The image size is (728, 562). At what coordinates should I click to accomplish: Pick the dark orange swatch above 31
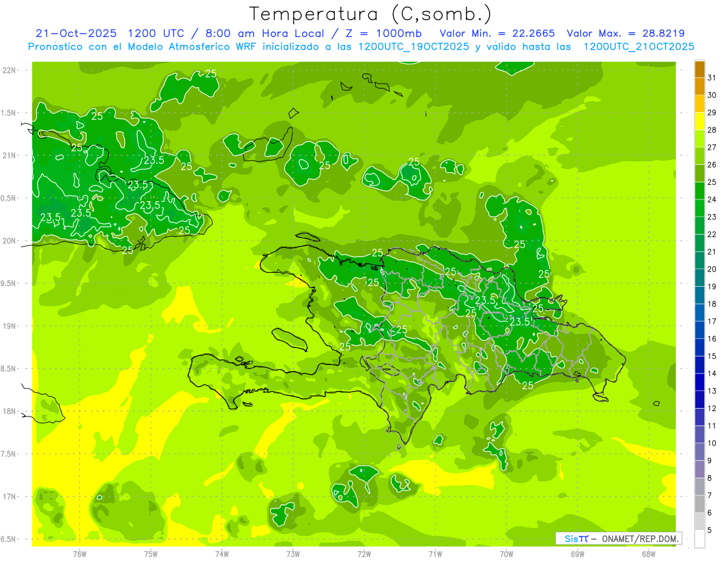point(699,69)
